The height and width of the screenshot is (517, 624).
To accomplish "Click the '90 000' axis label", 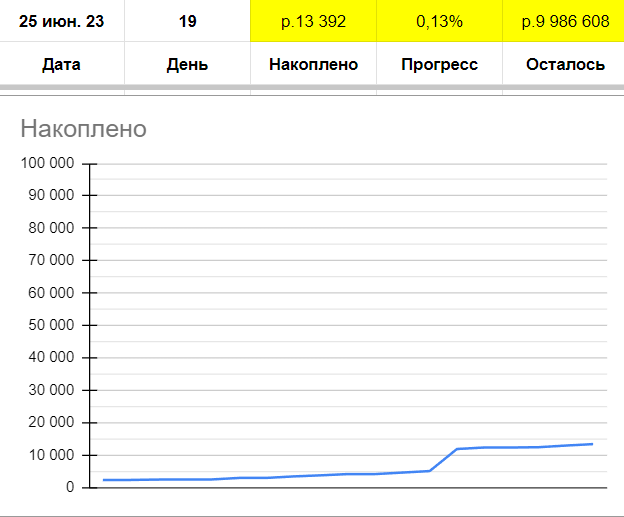I will [51, 195].
